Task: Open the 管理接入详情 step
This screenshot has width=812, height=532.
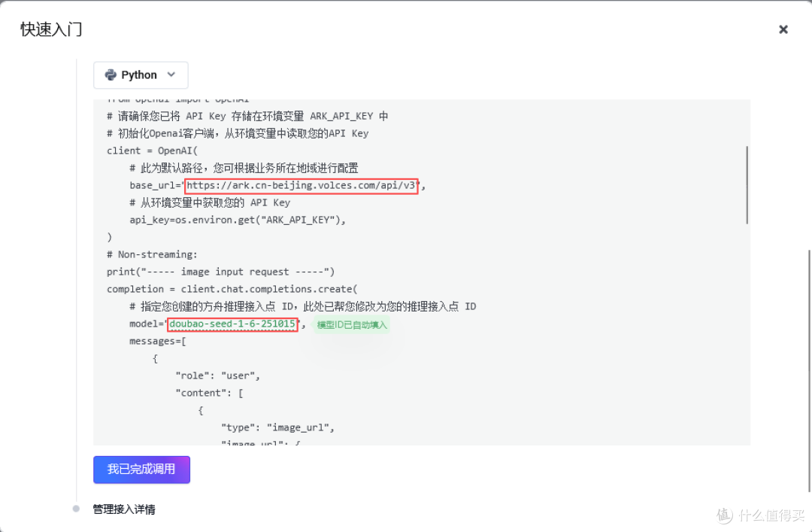Action: coord(124,509)
